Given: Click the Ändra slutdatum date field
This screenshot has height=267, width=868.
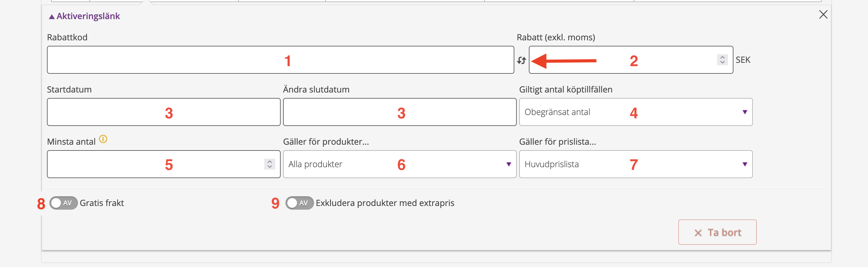Looking at the screenshot, I should [400, 112].
